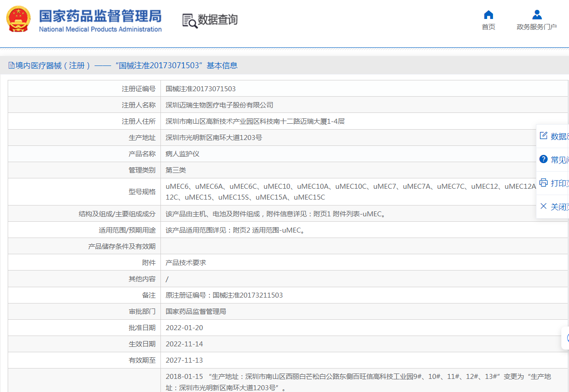Select approval department value 国家药品监督管理局
The width and height of the screenshot is (569, 392).
pos(196,312)
